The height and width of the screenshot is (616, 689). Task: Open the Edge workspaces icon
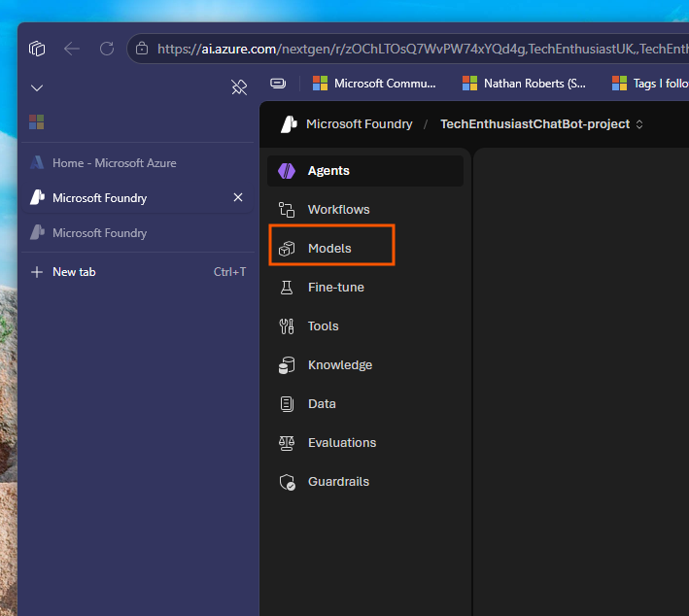(x=37, y=49)
